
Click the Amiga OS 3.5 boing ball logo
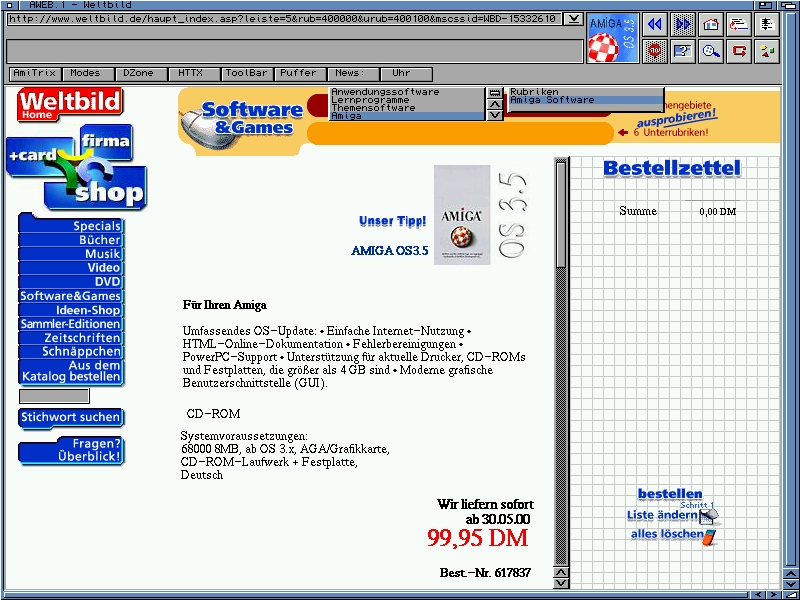tap(613, 38)
